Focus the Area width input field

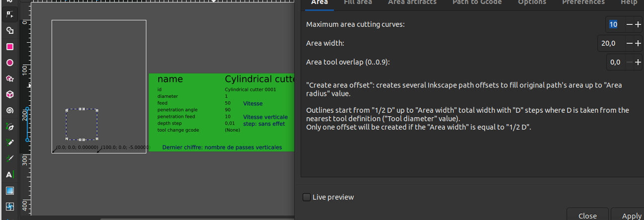point(611,43)
